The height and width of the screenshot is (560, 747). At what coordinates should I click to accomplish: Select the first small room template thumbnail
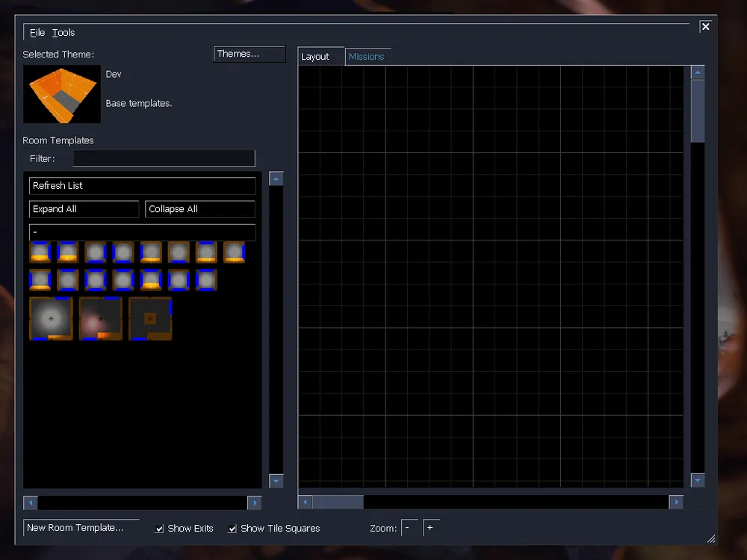pos(40,252)
